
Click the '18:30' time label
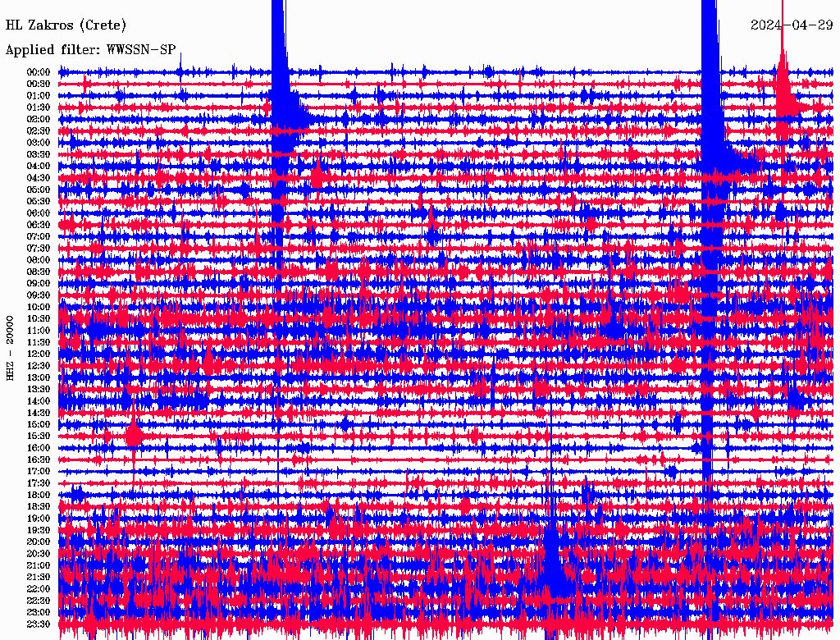pos(39,506)
